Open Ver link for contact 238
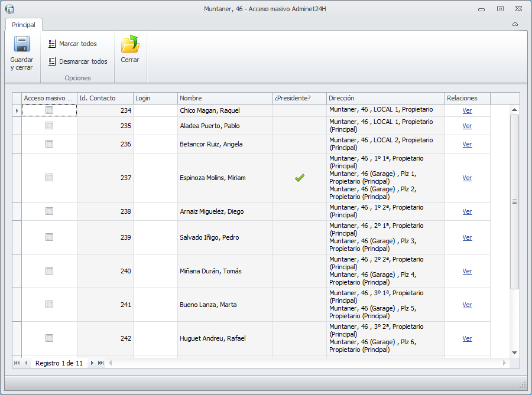Screen dimensions: 532x395 (467, 211)
